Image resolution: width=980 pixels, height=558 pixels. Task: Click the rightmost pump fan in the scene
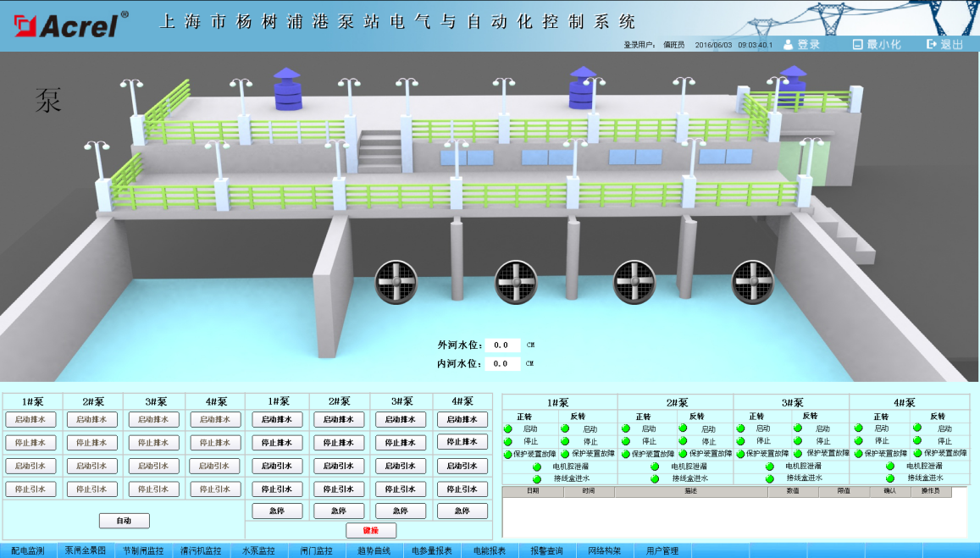tap(752, 281)
